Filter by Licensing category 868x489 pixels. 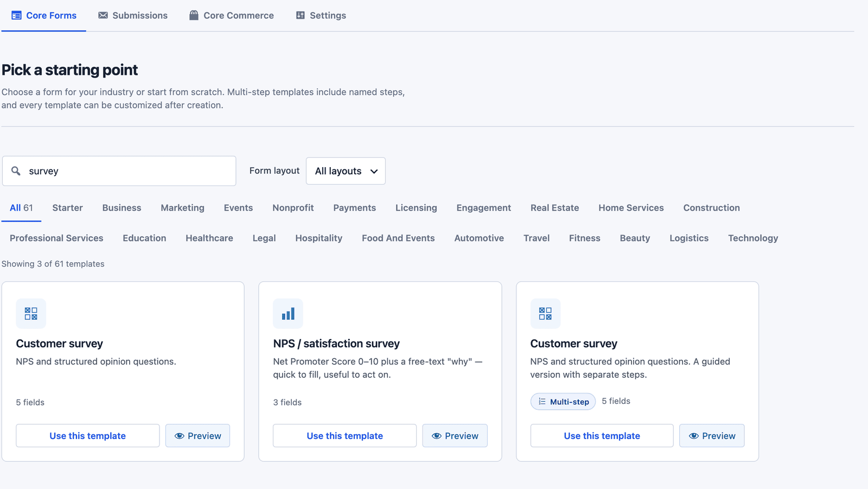(x=416, y=208)
